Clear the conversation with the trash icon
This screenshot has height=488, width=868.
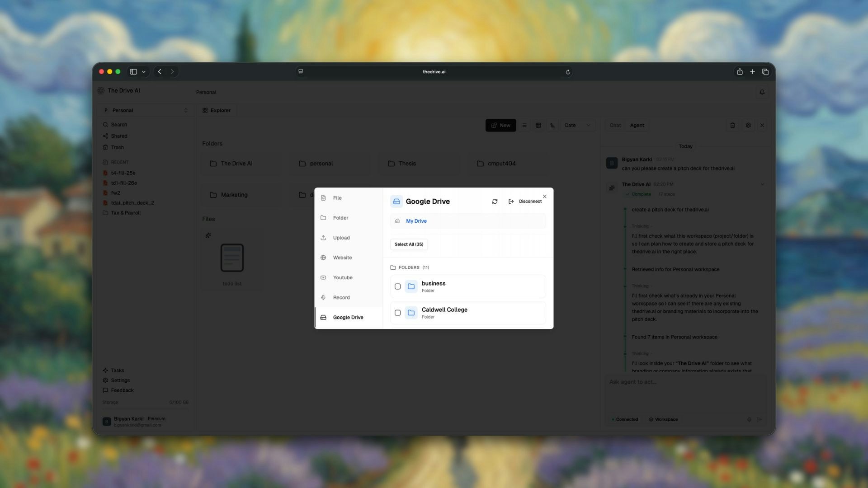pos(732,125)
